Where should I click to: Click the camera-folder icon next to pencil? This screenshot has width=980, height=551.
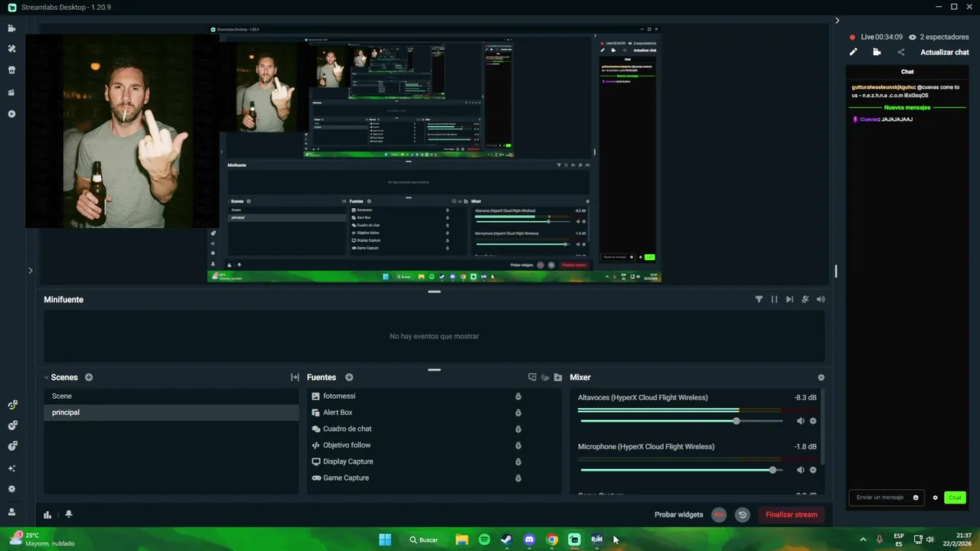(877, 52)
